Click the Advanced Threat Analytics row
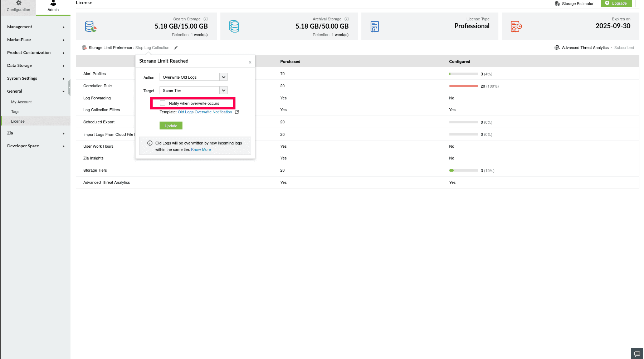The height and width of the screenshot is (359, 644). 357,182
